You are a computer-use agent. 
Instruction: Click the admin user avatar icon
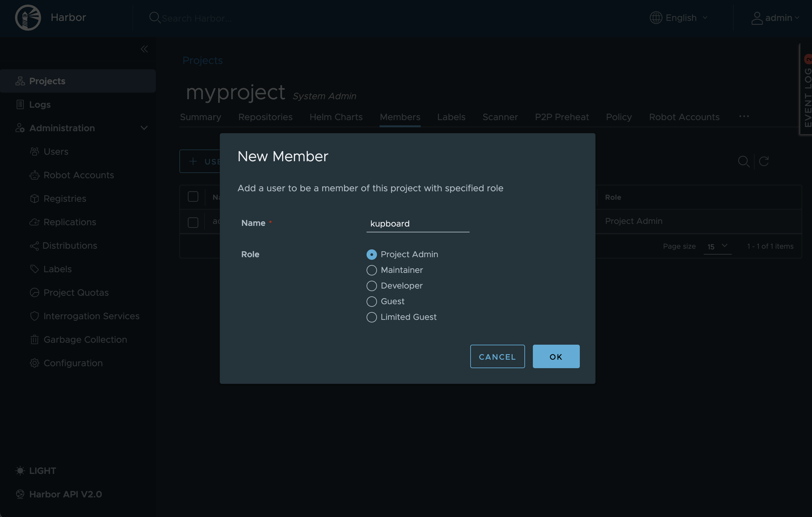point(757,18)
